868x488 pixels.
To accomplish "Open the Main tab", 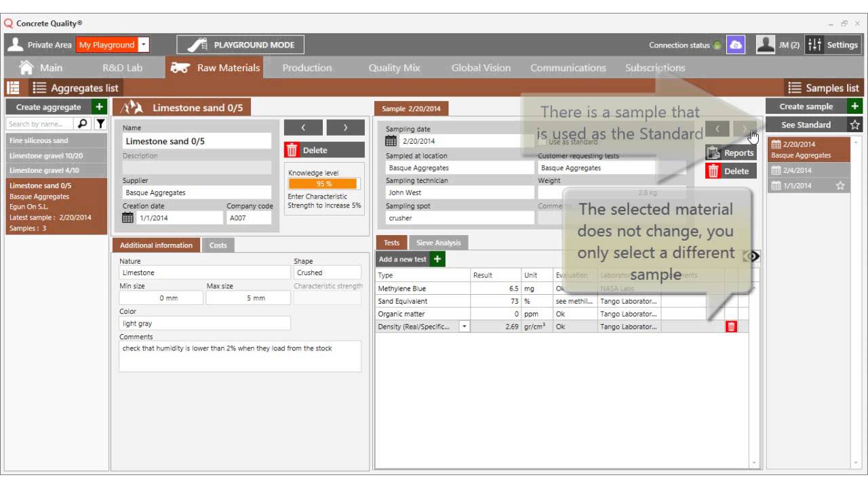I will [41, 68].
